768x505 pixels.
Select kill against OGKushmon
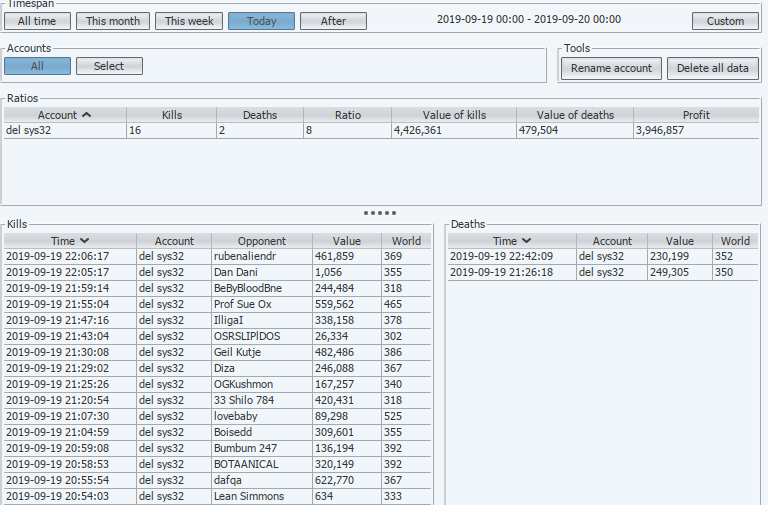pos(218,385)
